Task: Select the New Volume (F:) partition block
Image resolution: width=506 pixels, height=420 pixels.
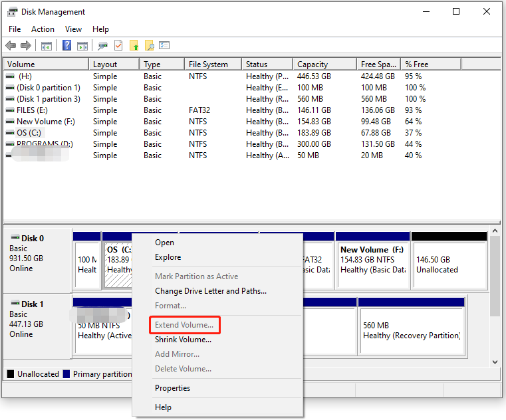Action: point(373,261)
